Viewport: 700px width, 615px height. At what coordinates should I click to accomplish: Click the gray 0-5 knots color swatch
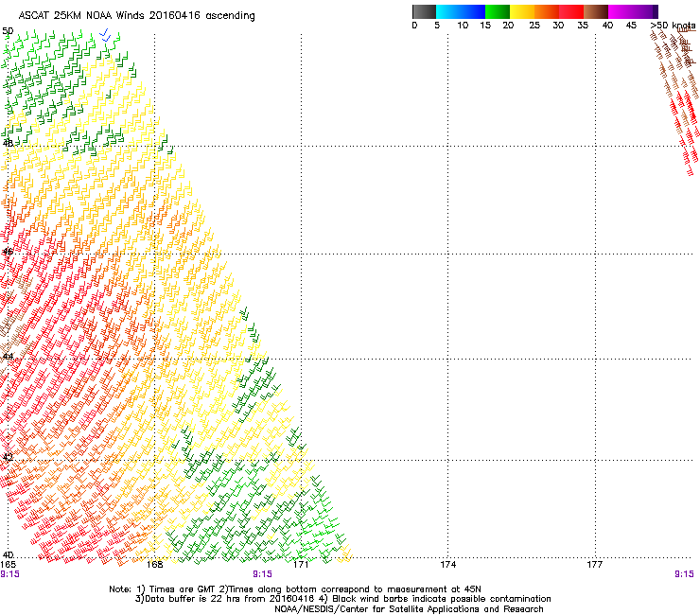(x=424, y=11)
